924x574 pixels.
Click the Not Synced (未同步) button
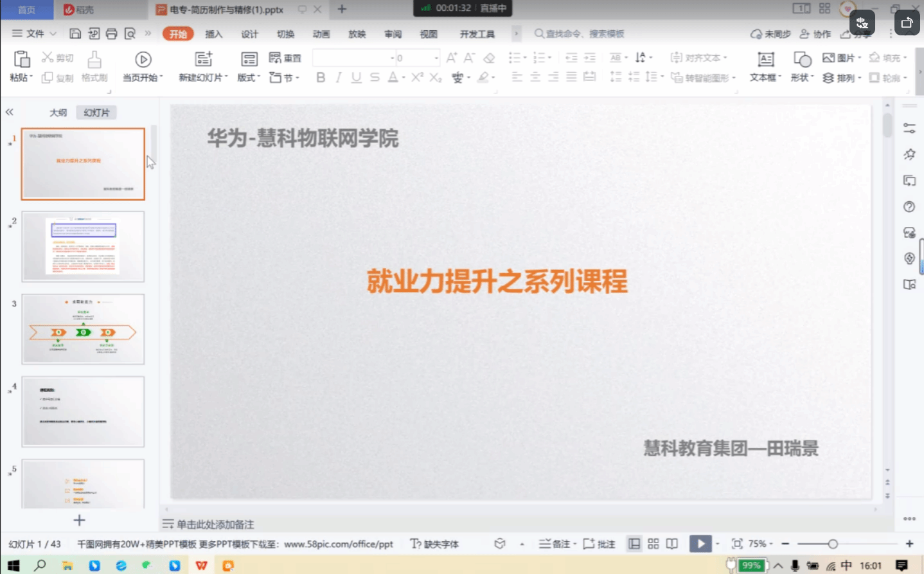click(770, 34)
